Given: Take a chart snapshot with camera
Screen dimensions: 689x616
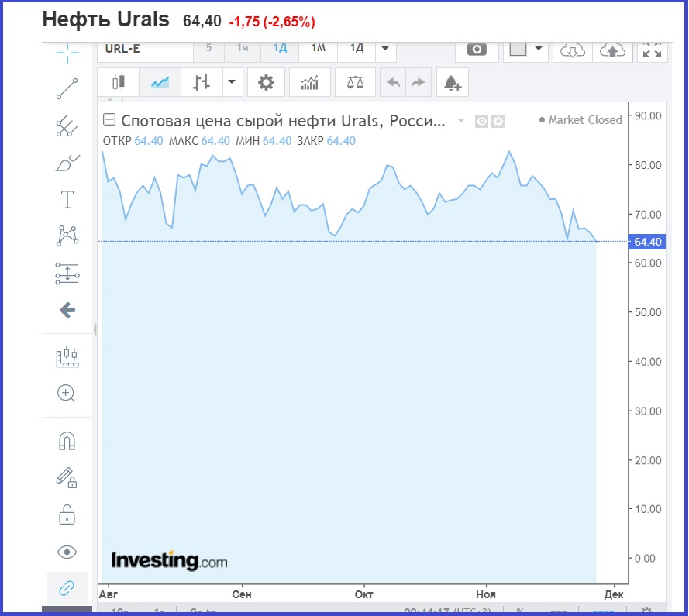Looking at the screenshot, I should 477,50.
